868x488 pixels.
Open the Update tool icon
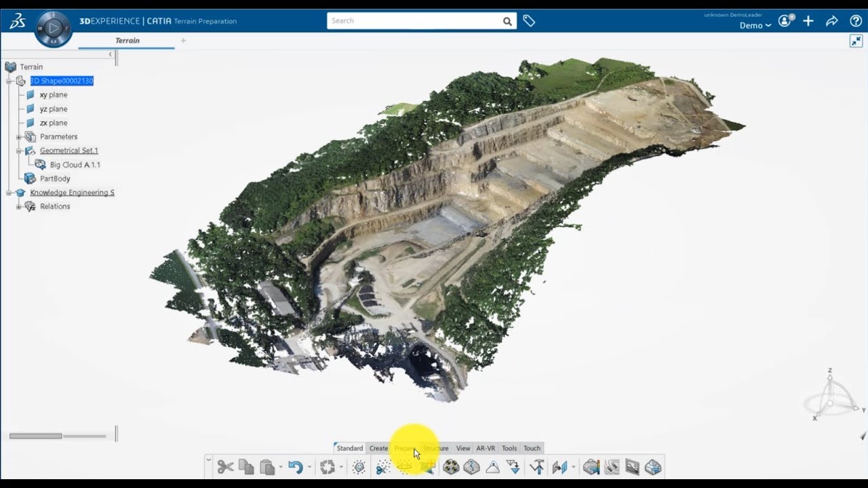tap(328, 468)
